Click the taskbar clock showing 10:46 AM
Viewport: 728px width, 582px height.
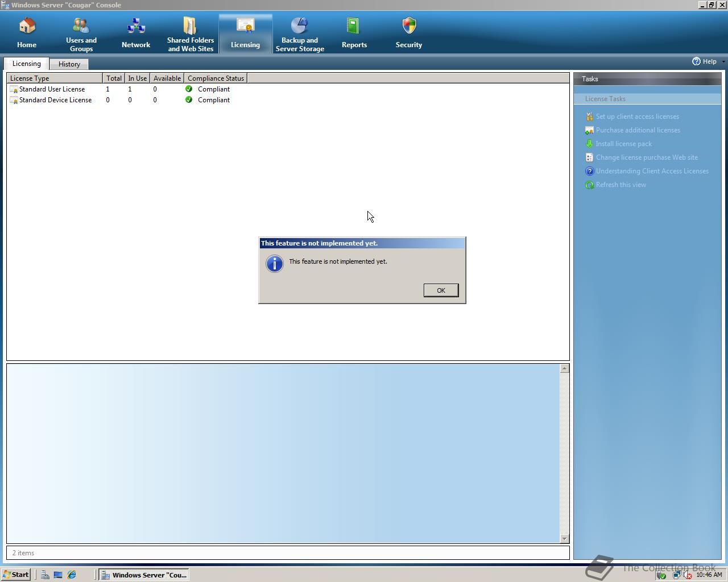(709, 575)
